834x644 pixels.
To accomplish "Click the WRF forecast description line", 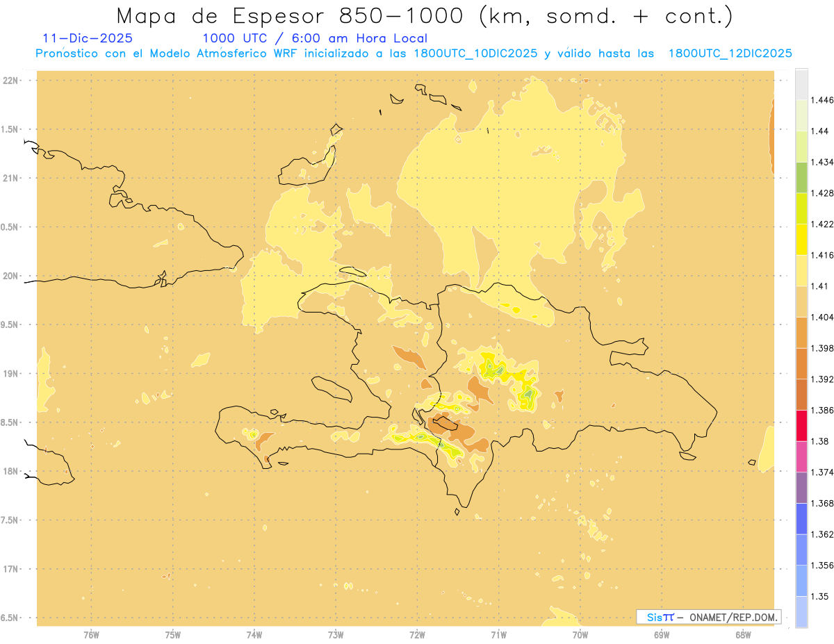I will click(414, 53).
